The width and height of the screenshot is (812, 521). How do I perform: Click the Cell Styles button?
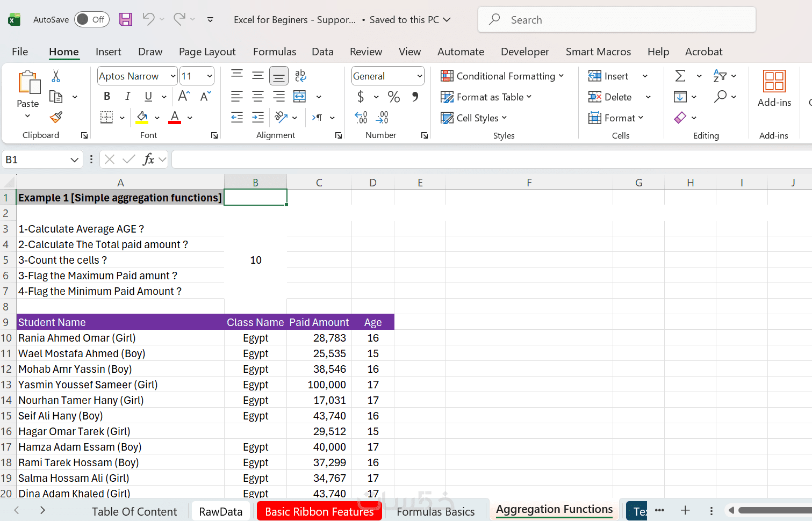pyautogui.click(x=474, y=118)
